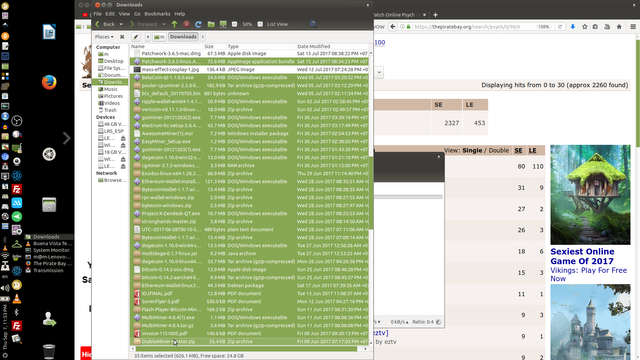The height and width of the screenshot is (360, 640).
Task: Select SorenFlyer-3.pdf file row
Action: pyautogui.click(x=250, y=302)
